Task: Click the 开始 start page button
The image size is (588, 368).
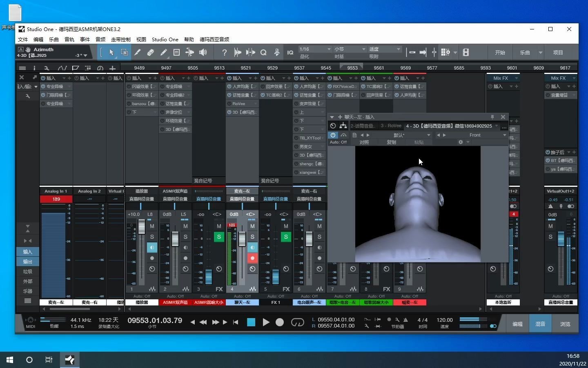Action: 500,53
